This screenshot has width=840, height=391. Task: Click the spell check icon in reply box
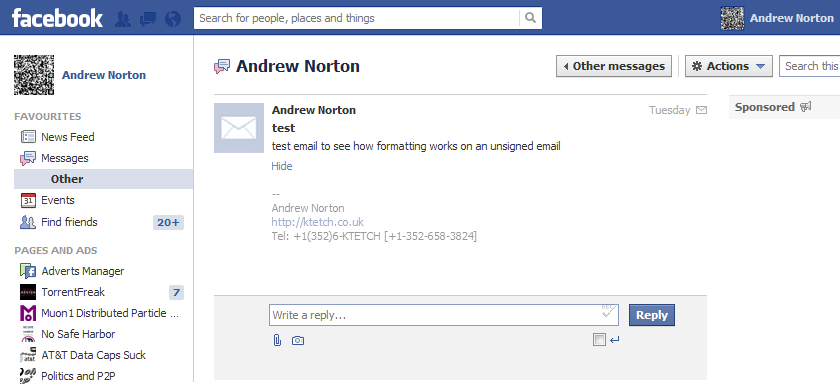[608, 312]
